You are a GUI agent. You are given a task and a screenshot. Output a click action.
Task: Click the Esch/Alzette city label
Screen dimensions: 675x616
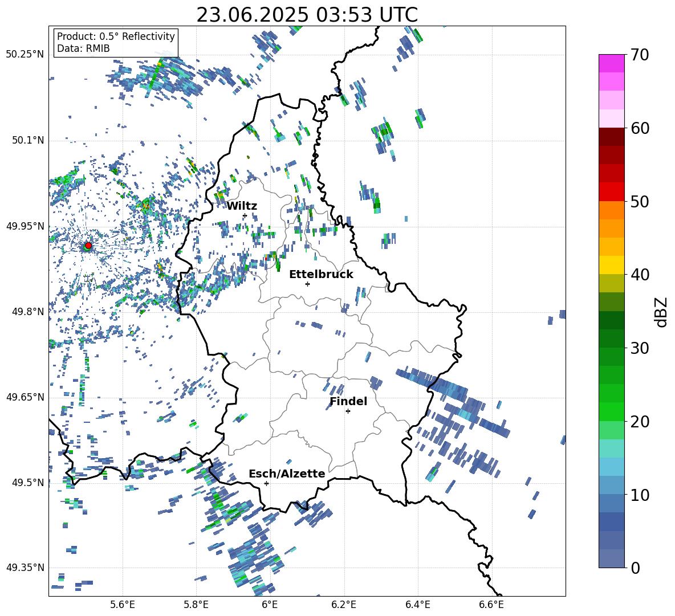287,474
